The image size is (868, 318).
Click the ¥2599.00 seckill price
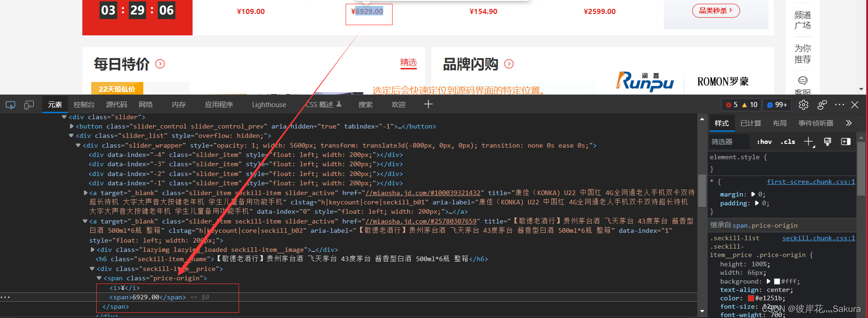[600, 11]
